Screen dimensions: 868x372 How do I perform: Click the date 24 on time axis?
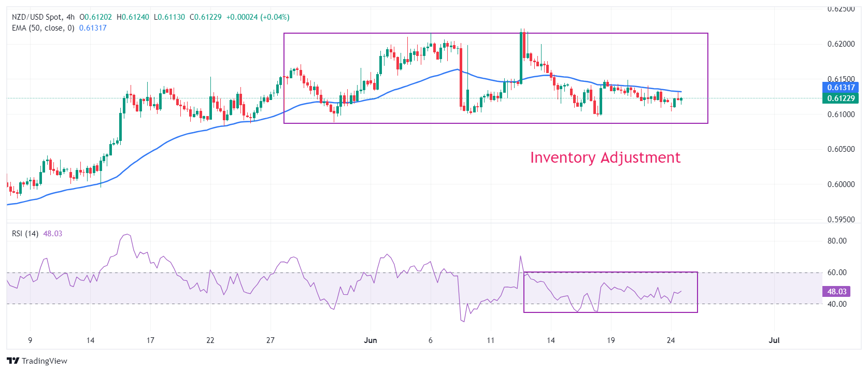(671, 340)
